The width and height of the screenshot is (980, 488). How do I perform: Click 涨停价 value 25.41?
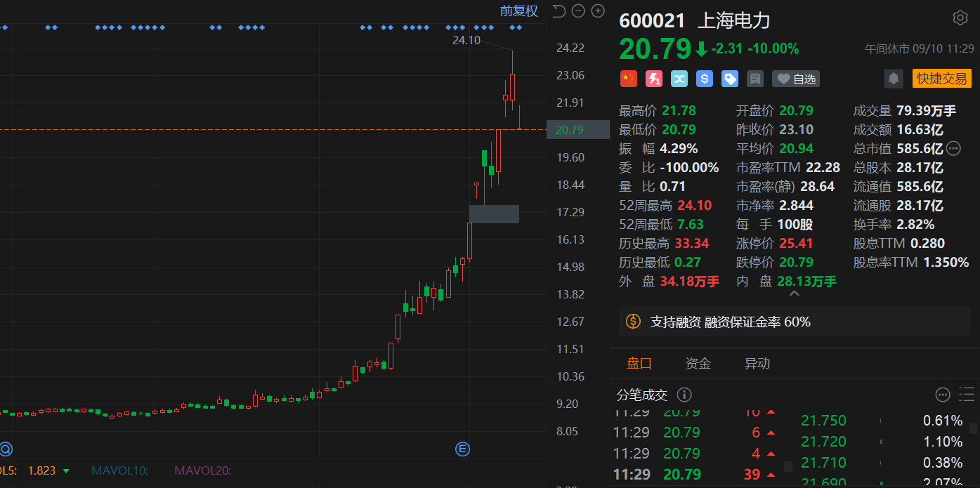[x=796, y=243]
